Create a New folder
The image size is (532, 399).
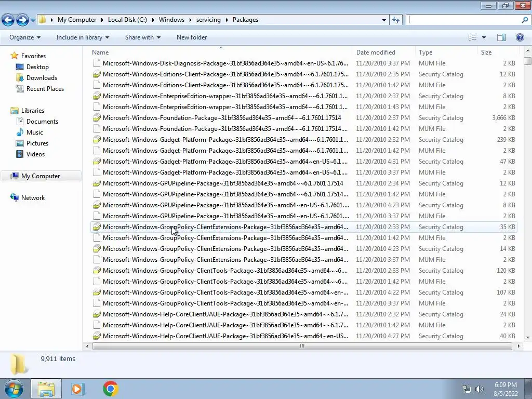tap(192, 37)
